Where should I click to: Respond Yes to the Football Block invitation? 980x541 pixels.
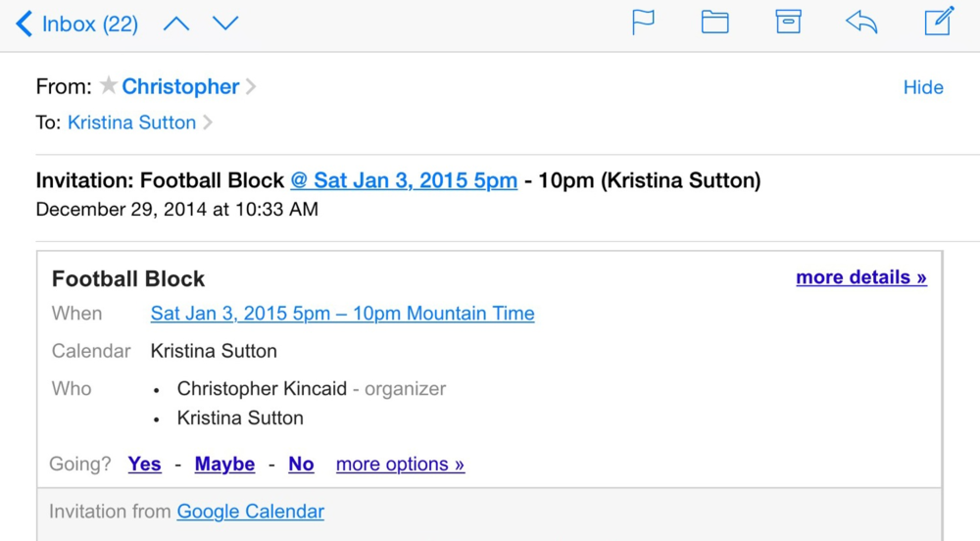pos(144,465)
